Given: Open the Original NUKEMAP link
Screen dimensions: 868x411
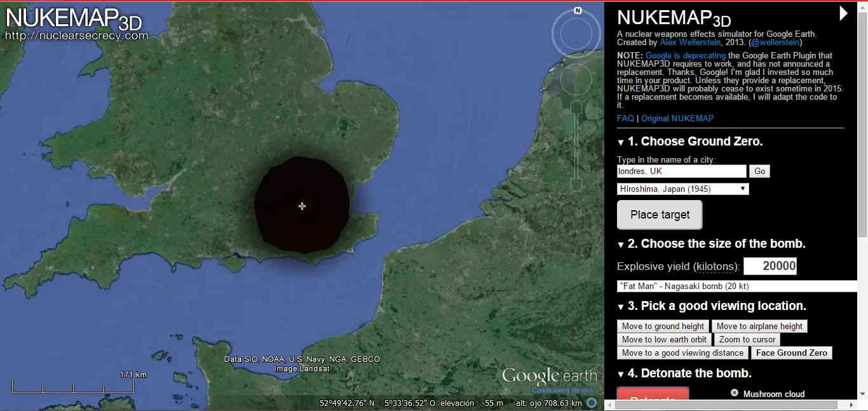Looking at the screenshot, I should (677, 119).
